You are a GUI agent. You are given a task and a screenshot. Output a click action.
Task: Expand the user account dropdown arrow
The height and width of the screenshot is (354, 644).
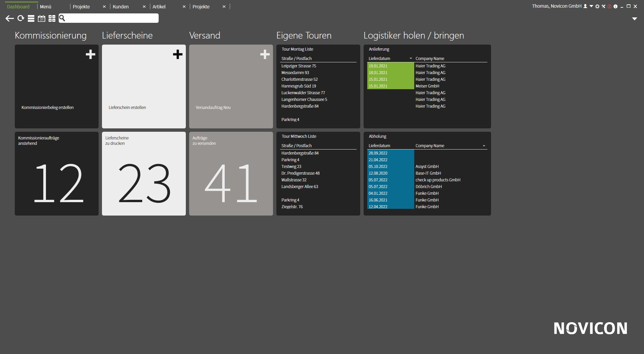591,6
